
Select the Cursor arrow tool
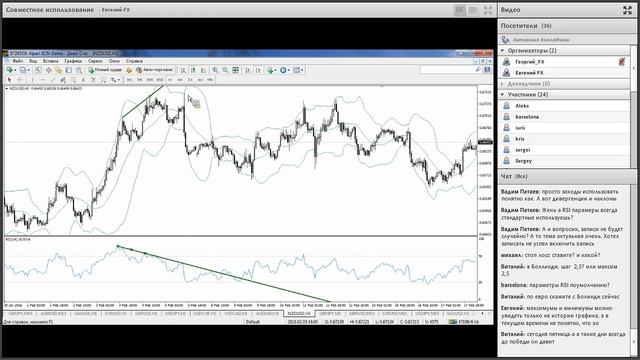9,80
